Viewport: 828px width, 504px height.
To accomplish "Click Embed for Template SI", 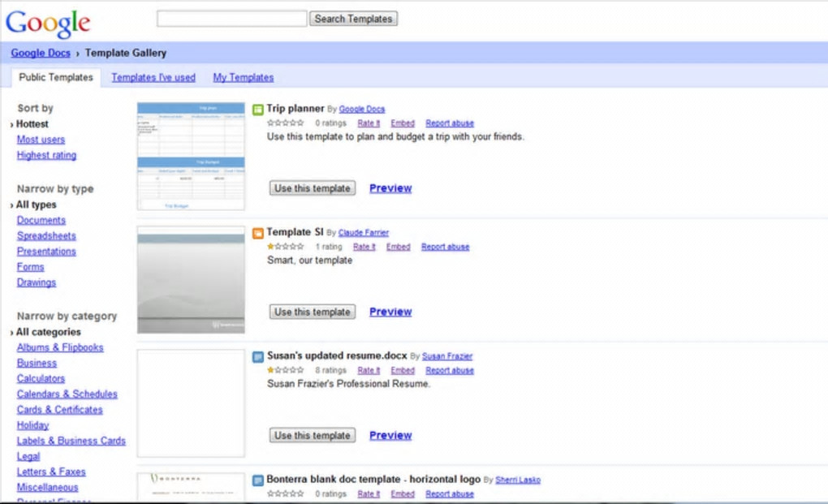I will click(398, 247).
